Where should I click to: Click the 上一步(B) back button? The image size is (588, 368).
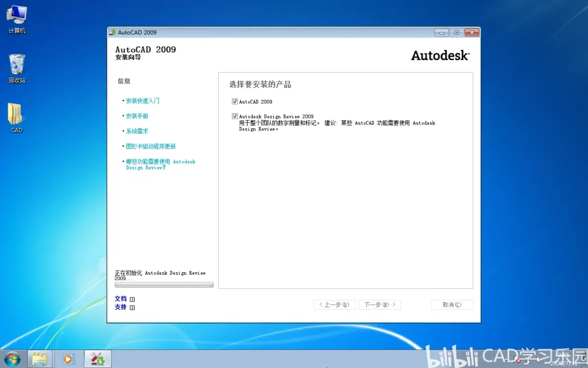pos(334,305)
